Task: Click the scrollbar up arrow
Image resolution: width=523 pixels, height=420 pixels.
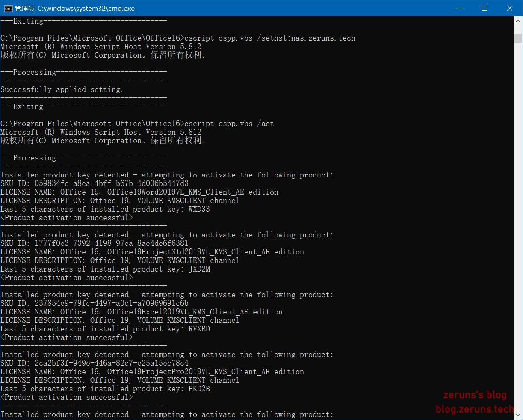Action: 518,21
